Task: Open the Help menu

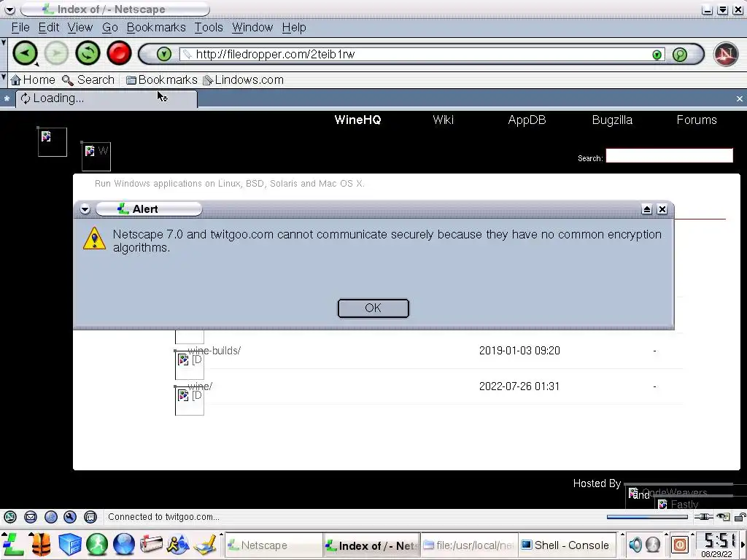Action: tap(294, 28)
